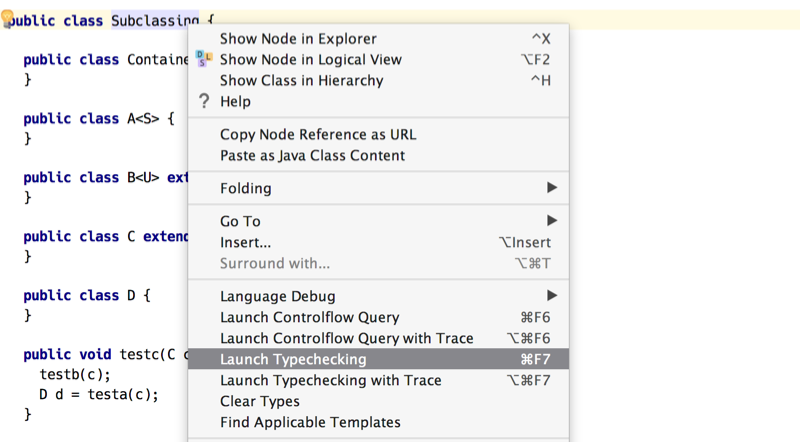800x442 pixels.
Task: Select Copy Node Reference as URL
Action: tap(378, 135)
